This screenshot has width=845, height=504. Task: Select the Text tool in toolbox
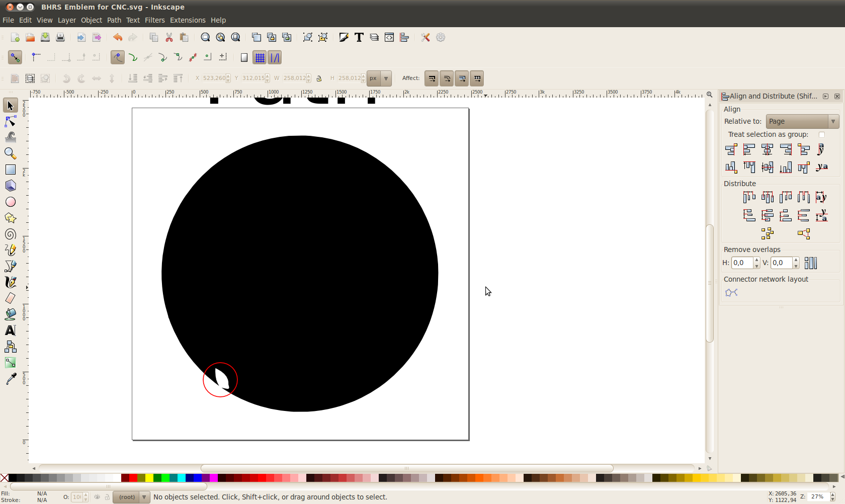pos(11,330)
